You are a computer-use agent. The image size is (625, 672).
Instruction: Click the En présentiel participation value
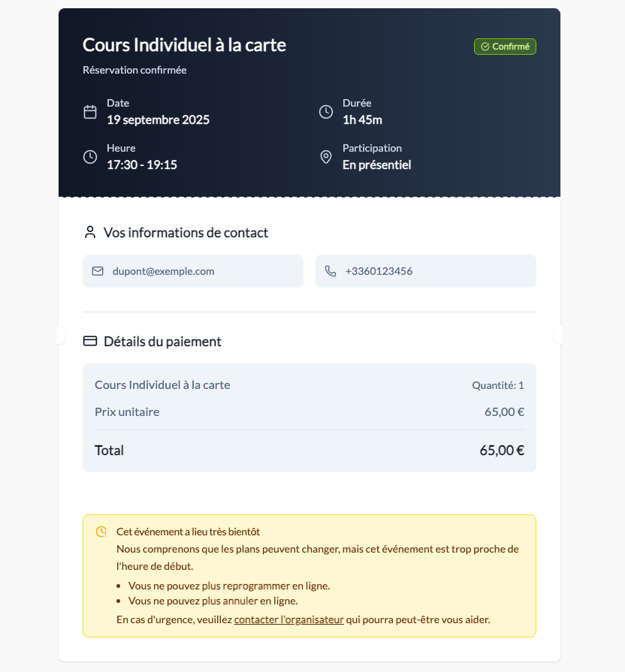point(376,164)
